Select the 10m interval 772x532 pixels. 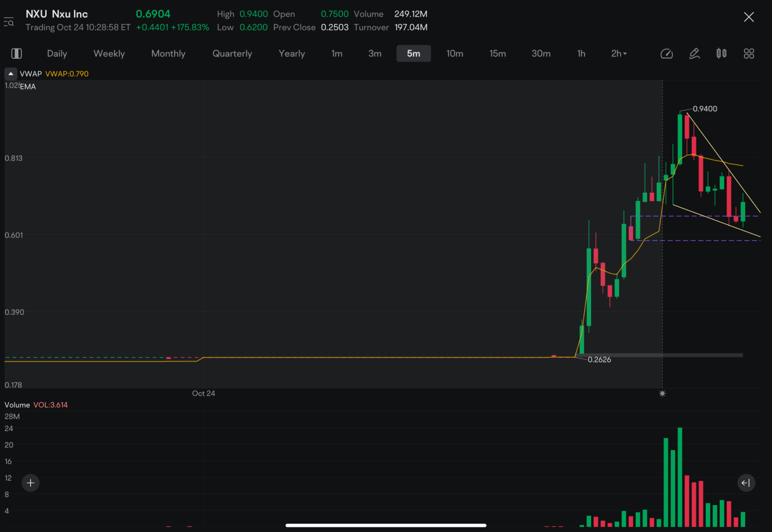coord(455,54)
